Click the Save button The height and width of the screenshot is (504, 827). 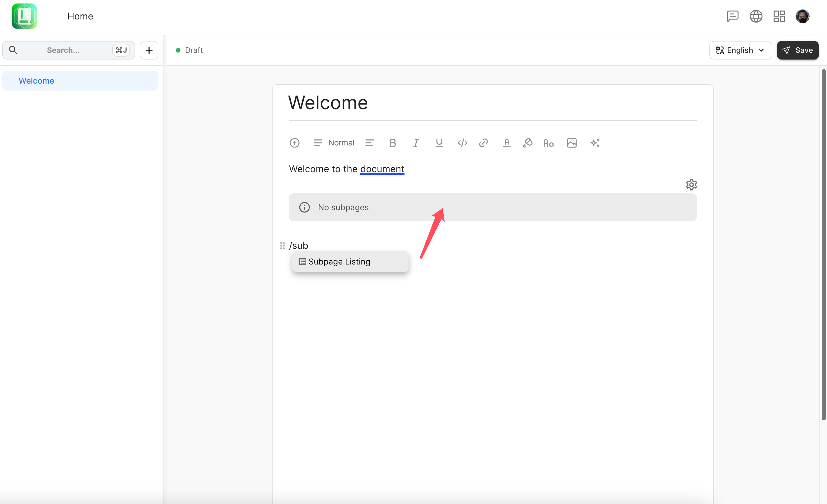coord(797,50)
